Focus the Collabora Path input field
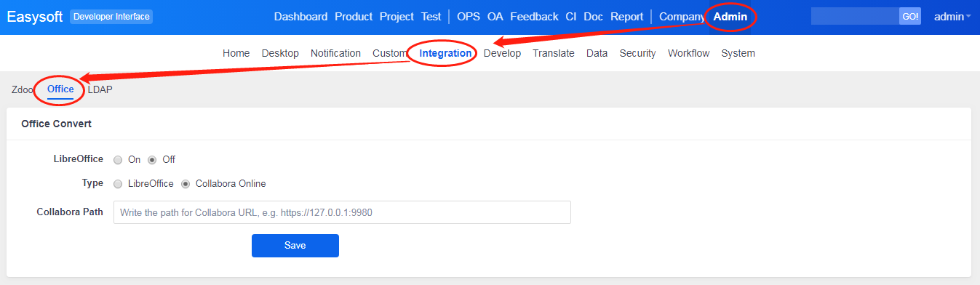Viewport: 980px width, 285px height. 342,212
